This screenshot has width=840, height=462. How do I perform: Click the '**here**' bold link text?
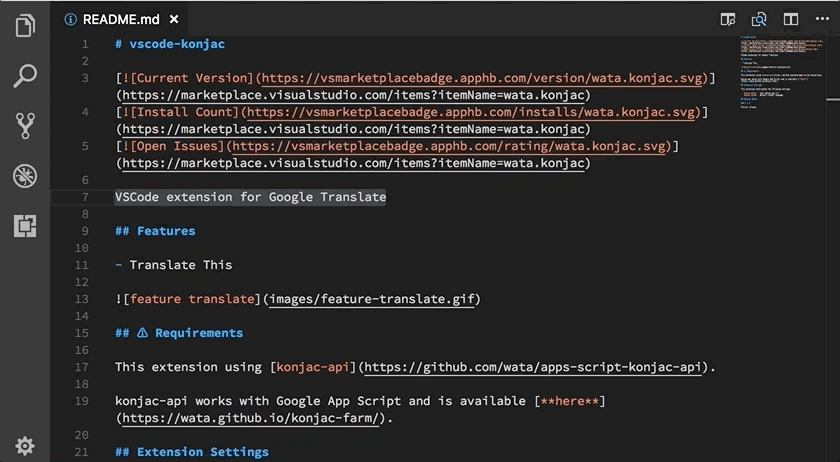570,401
